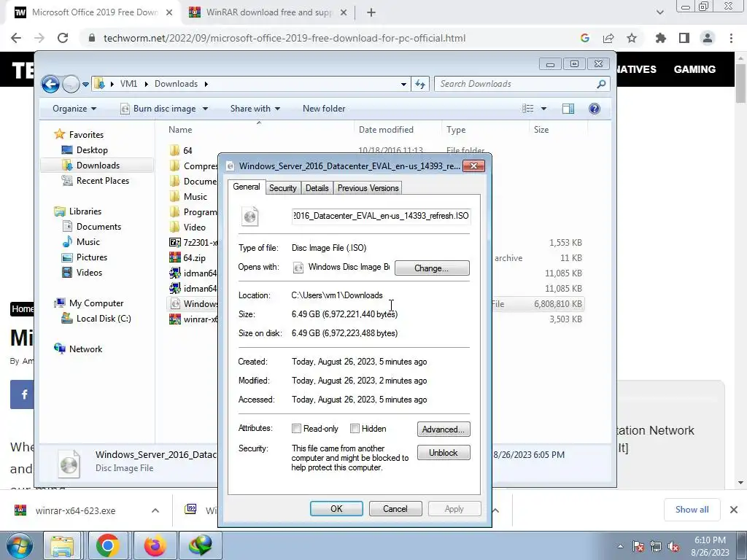Open the Organize dropdown menu

coord(74,109)
